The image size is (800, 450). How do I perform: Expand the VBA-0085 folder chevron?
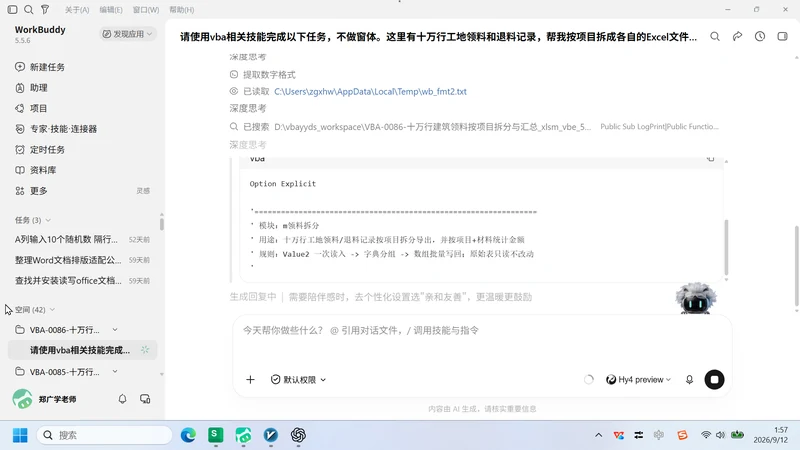click(x=115, y=371)
